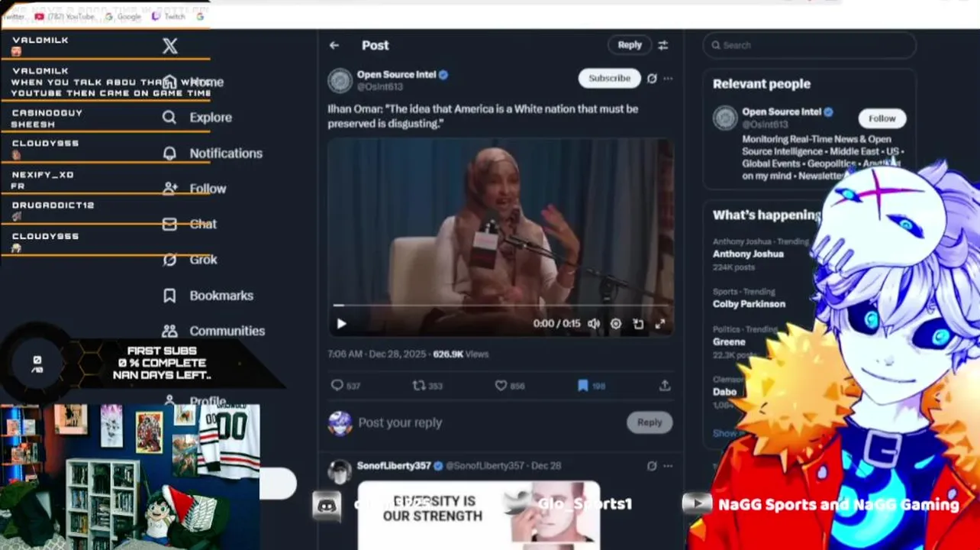
Task: Enter fullscreen on the video
Action: [x=660, y=324]
